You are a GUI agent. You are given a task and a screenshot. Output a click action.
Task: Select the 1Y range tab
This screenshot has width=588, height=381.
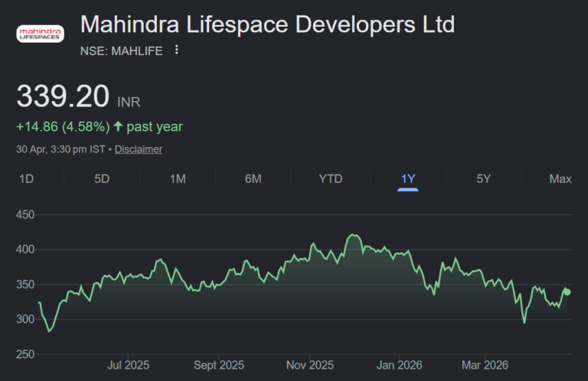[408, 179]
